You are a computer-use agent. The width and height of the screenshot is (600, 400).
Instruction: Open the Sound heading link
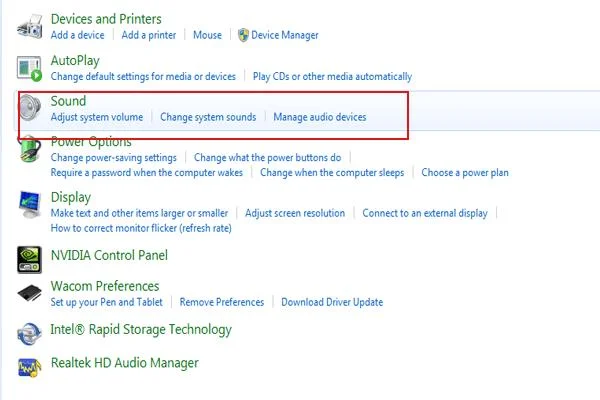tap(68, 101)
